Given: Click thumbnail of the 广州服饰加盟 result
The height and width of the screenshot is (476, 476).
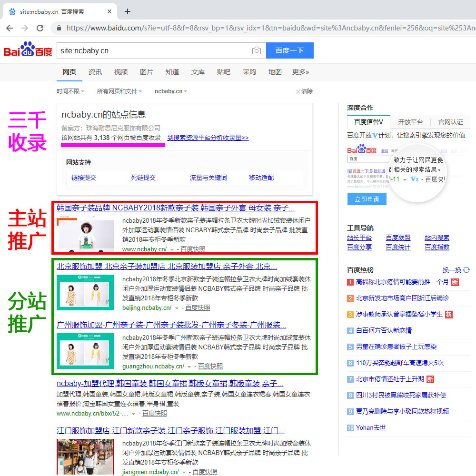Looking at the screenshot, I should [x=85, y=351].
